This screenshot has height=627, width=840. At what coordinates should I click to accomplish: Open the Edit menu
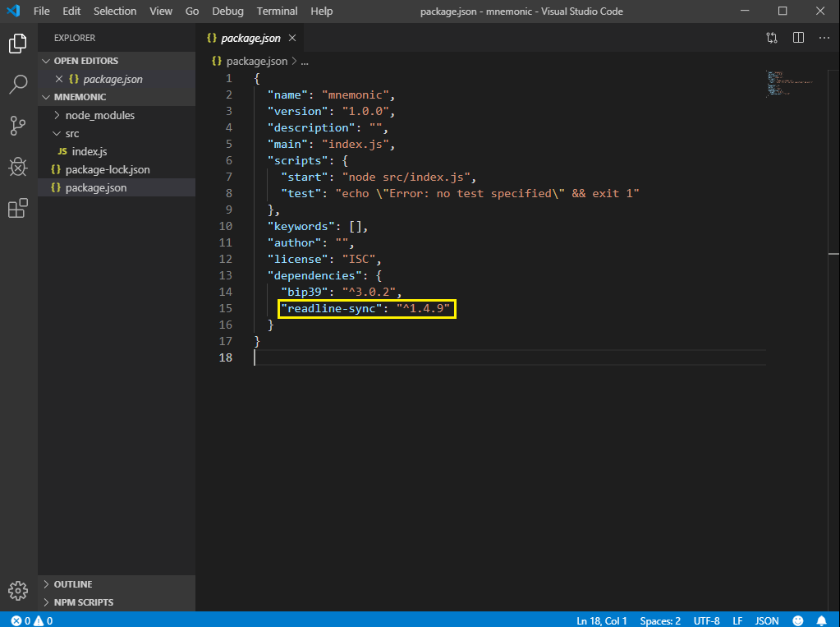coord(71,11)
